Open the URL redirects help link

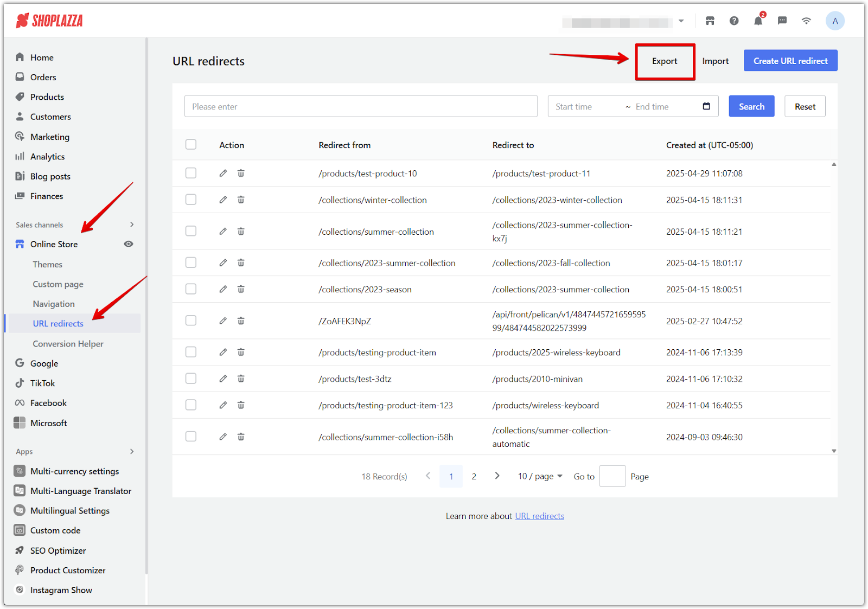click(x=540, y=516)
